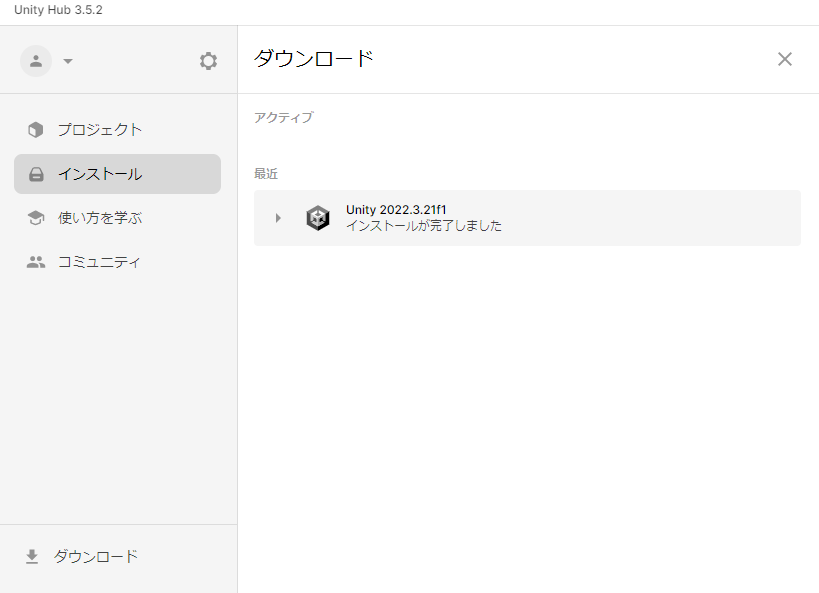
Task: Open the 使い方を学ぶ section
Action: pyautogui.click(x=100, y=218)
